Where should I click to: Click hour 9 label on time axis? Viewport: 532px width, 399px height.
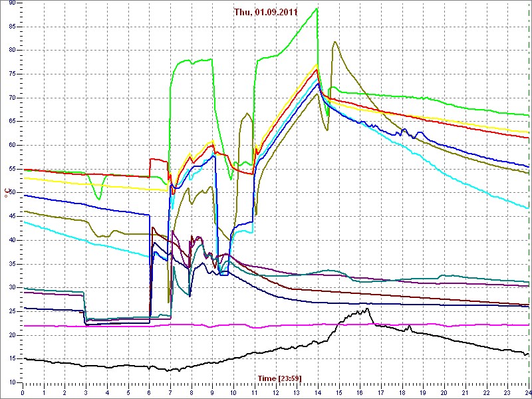pyautogui.click(x=212, y=392)
